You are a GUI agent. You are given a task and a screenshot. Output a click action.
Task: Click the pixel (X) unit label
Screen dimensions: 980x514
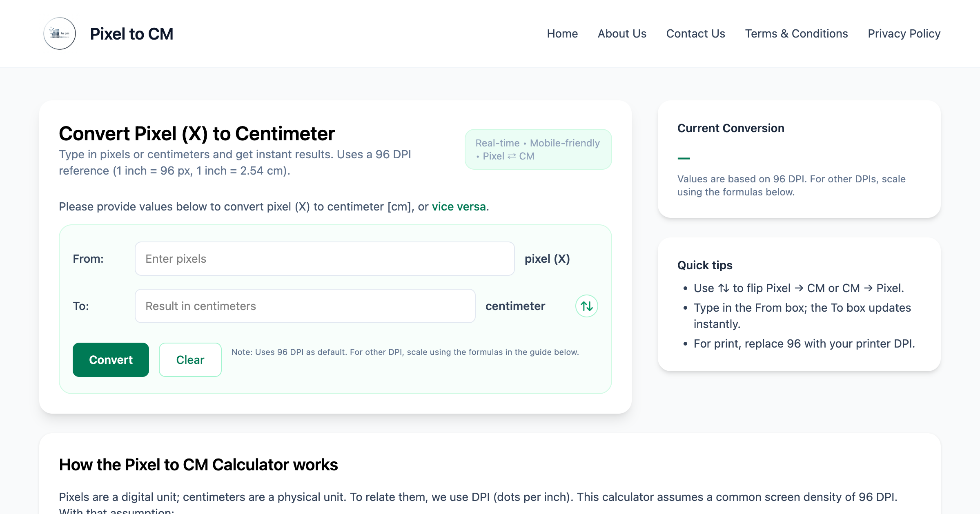tap(547, 259)
